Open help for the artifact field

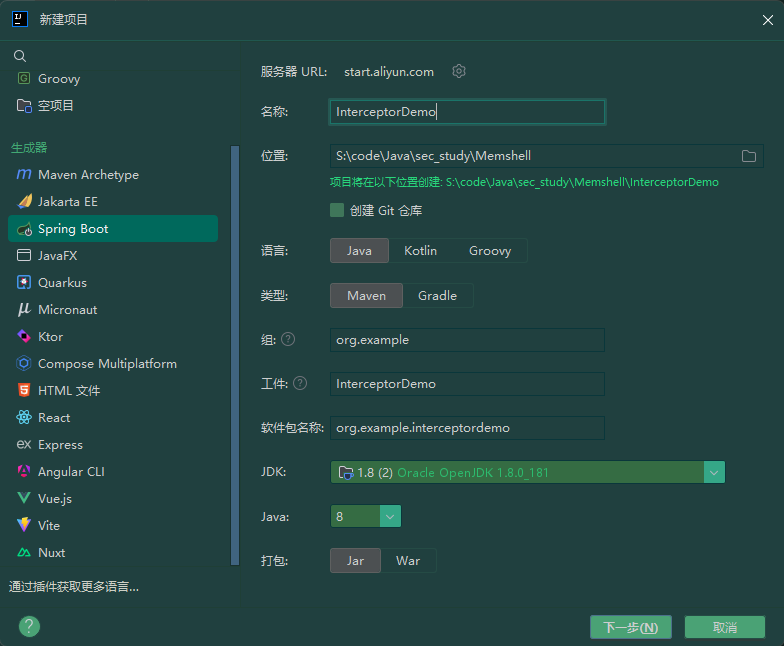pyautogui.click(x=300, y=384)
